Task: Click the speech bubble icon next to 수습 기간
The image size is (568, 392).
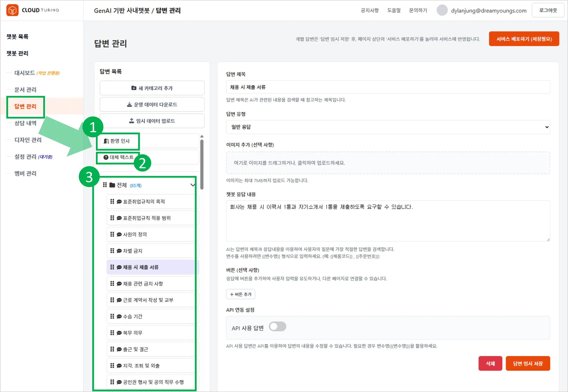Action: (119, 316)
